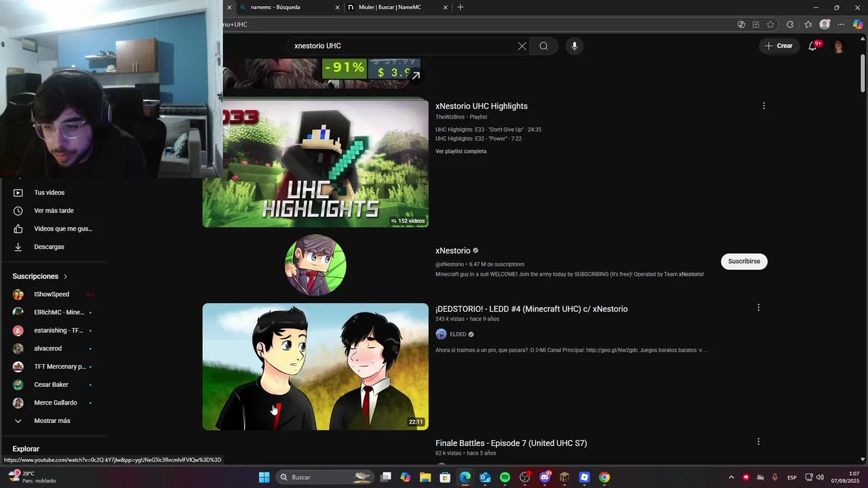Open options for ¡DEDSTORIO! video result
This screenshot has height=488, width=868.
758,308
